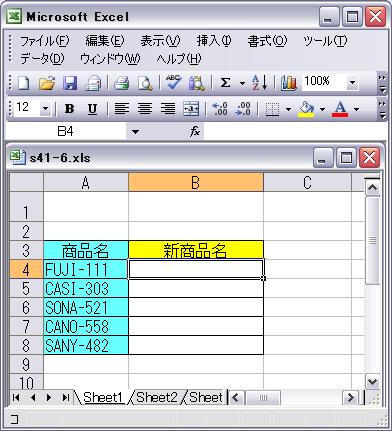392x431 pixels.
Task: Click the fx insert function button
Action: (195, 132)
